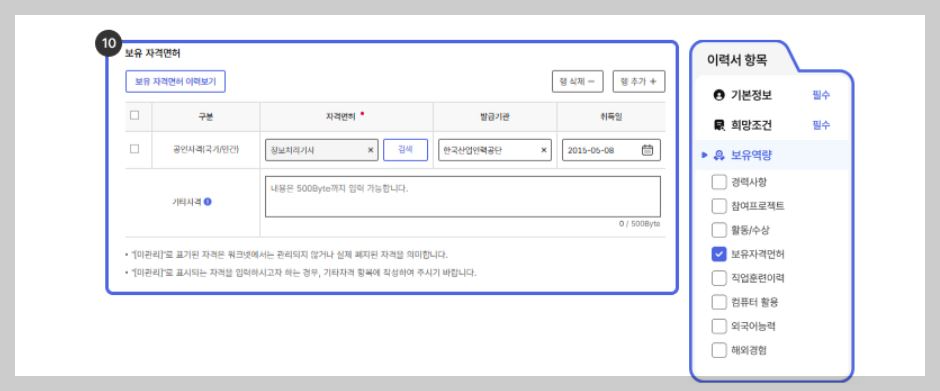Image resolution: width=940 pixels, height=391 pixels.
Task: Check the 해외경험 checkbox
Action: pyautogui.click(x=719, y=350)
